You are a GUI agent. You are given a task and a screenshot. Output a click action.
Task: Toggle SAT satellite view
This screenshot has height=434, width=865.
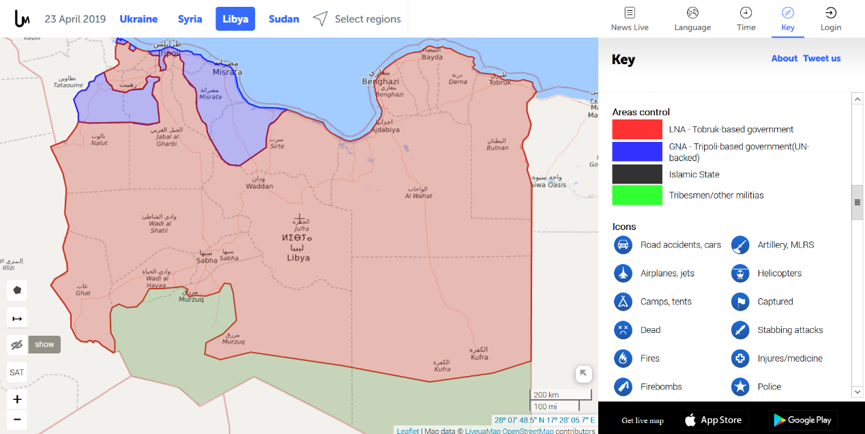click(x=17, y=372)
